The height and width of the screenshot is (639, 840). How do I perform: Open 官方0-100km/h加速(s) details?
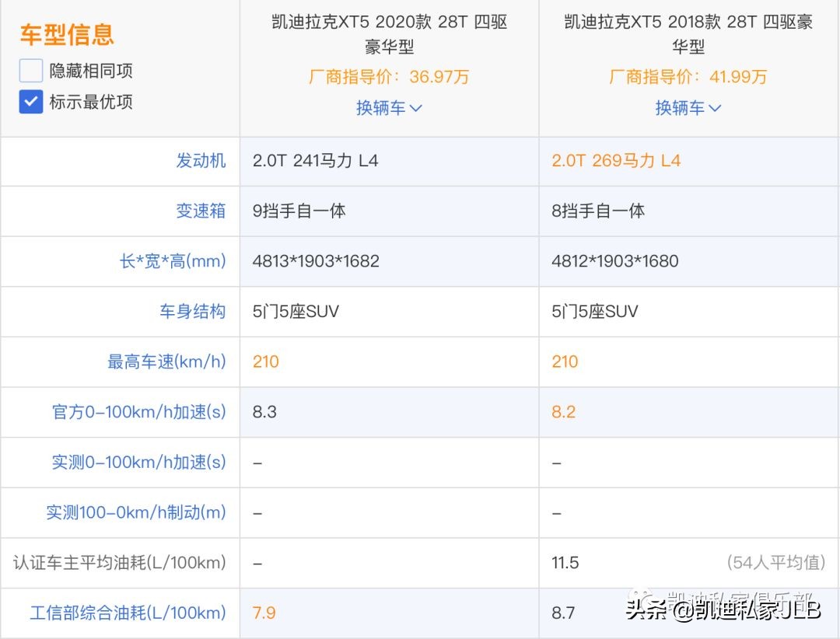137,412
